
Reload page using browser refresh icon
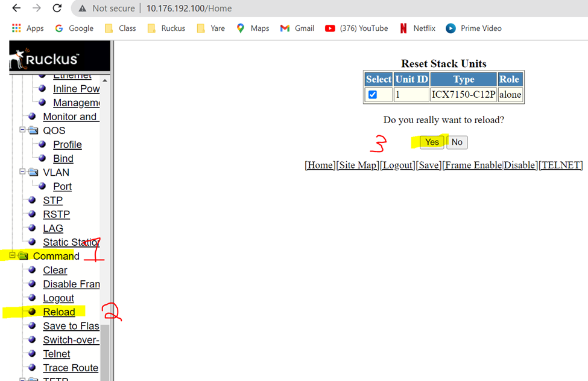click(57, 8)
